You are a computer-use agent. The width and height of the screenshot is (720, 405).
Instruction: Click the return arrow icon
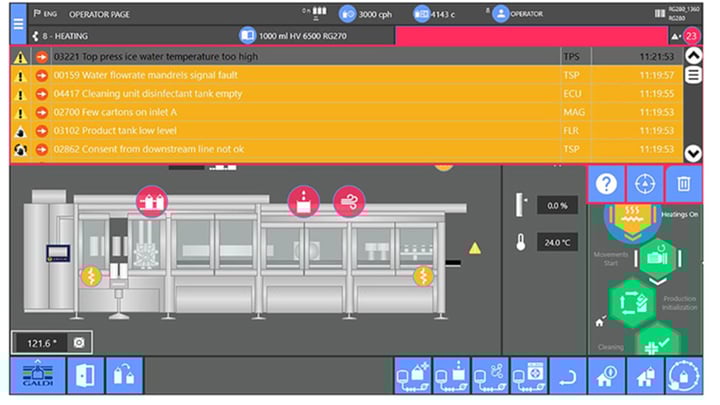click(567, 376)
